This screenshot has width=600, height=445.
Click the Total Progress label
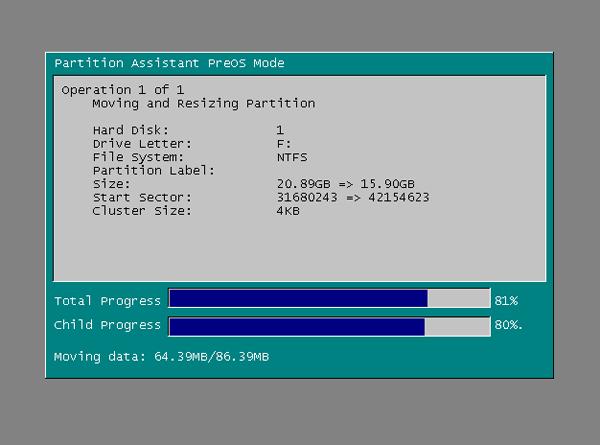click(x=107, y=300)
